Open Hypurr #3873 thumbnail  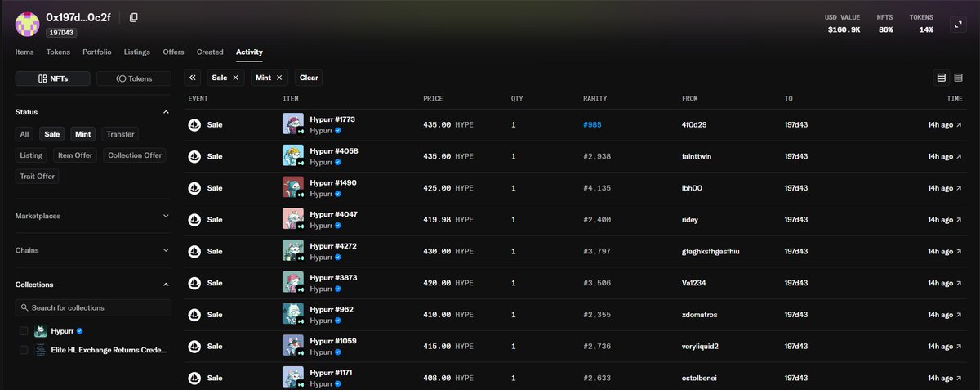293,282
